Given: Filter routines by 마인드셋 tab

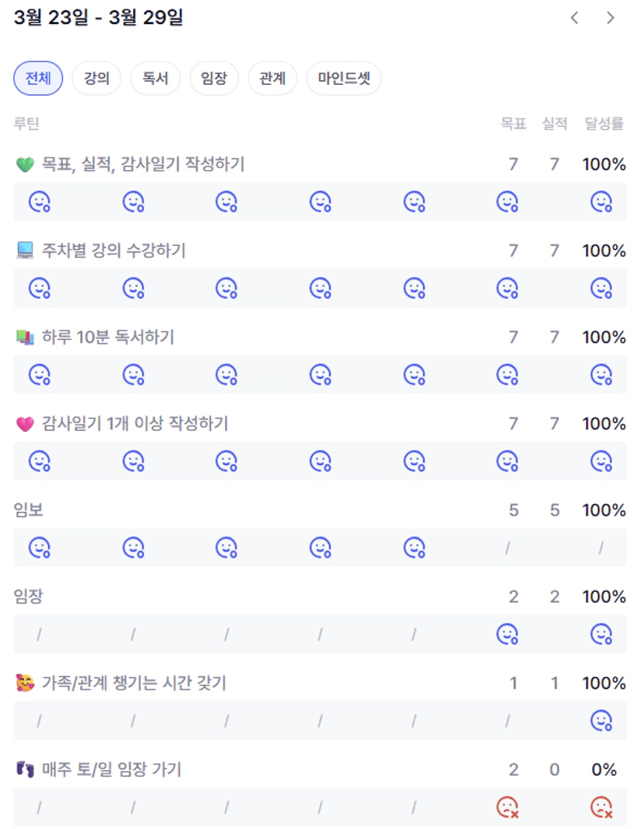Looking at the screenshot, I should pyautogui.click(x=343, y=79).
